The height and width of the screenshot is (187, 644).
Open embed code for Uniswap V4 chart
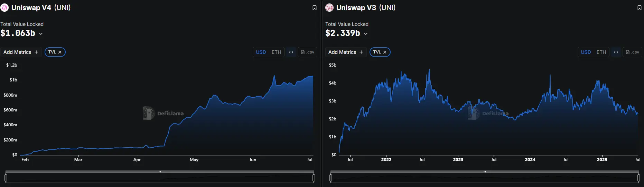pyautogui.click(x=291, y=52)
